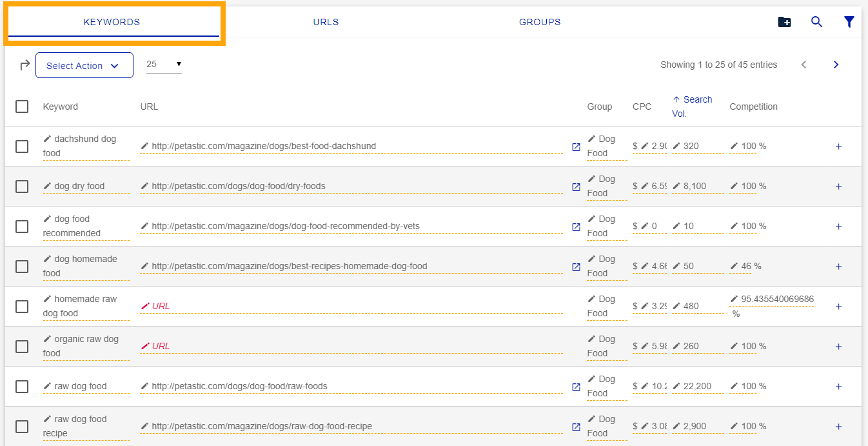Image resolution: width=868 pixels, height=446 pixels.
Task: Edit the 8,100 search volume value
Action: click(x=698, y=187)
